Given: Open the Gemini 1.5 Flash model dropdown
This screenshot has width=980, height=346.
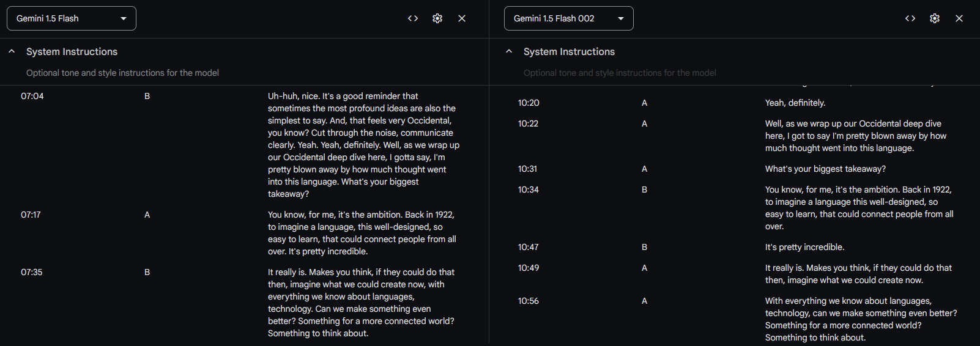Looking at the screenshot, I should tap(72, 18).
